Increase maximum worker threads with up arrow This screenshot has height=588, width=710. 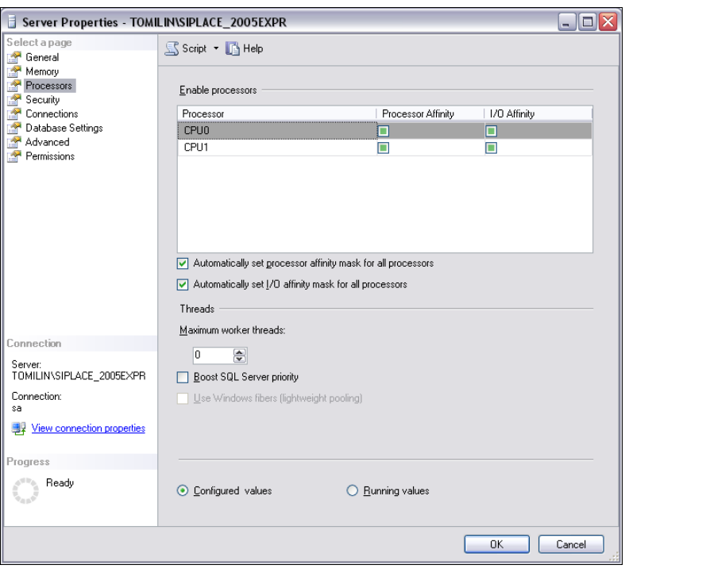point(240,352)
